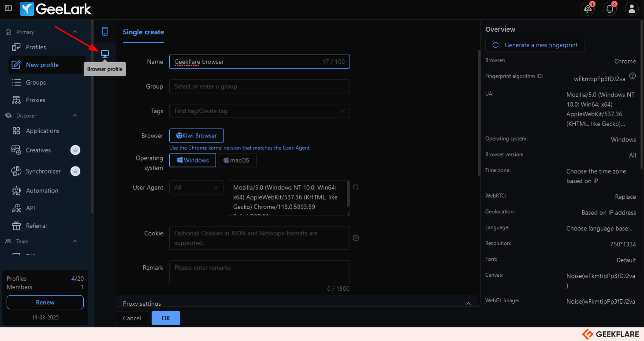This screenshot has height=341, width=644.
Task: Open the rocket upgrade notification icon
Action: pyautogui.click(x=588, y=8)
